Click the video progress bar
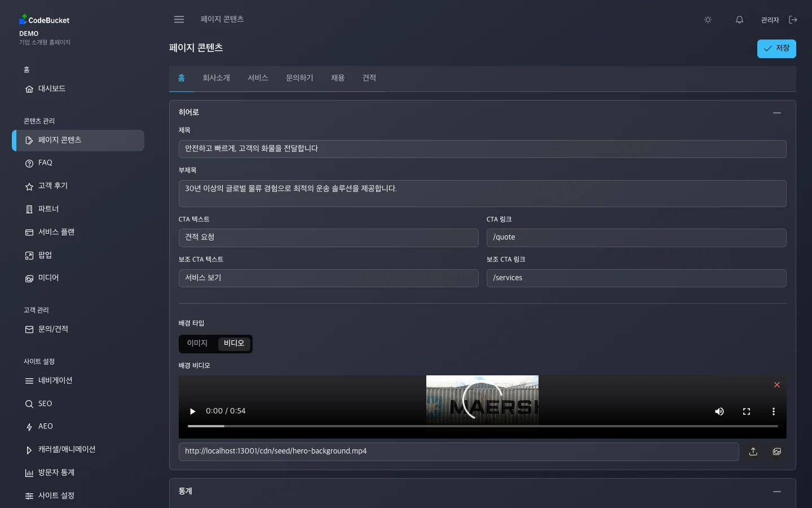 pos(482,426)
